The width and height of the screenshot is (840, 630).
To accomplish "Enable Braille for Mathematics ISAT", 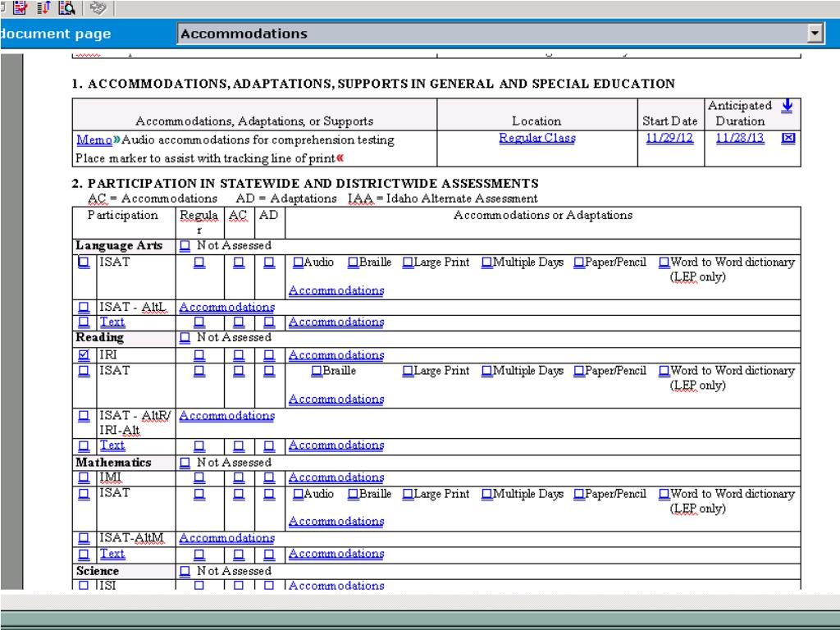I will pyautogui.click(x=354, y=494).
